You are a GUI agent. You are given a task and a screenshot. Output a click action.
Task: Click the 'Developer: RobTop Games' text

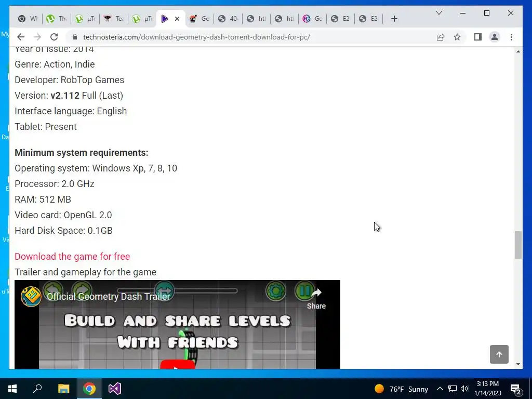(69, 80)
